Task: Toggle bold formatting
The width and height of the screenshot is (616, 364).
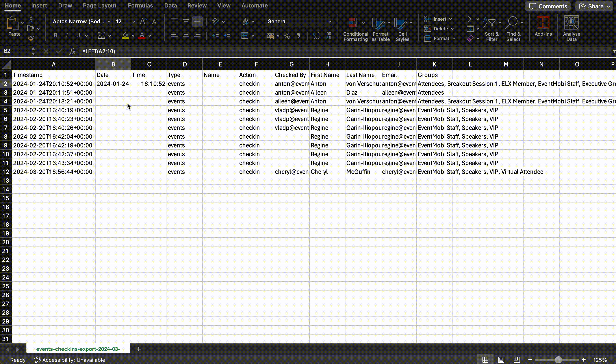Action: click(x=55, y=36)
